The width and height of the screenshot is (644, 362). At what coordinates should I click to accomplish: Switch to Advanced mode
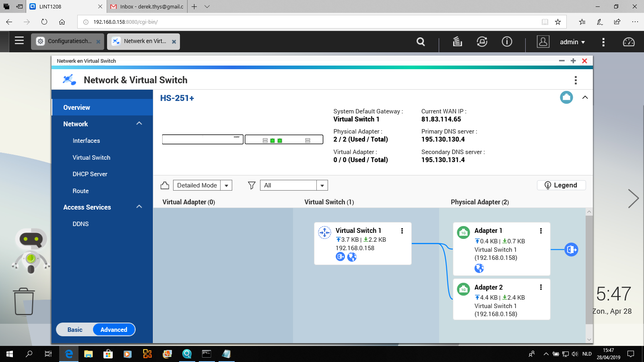point(114,330)
